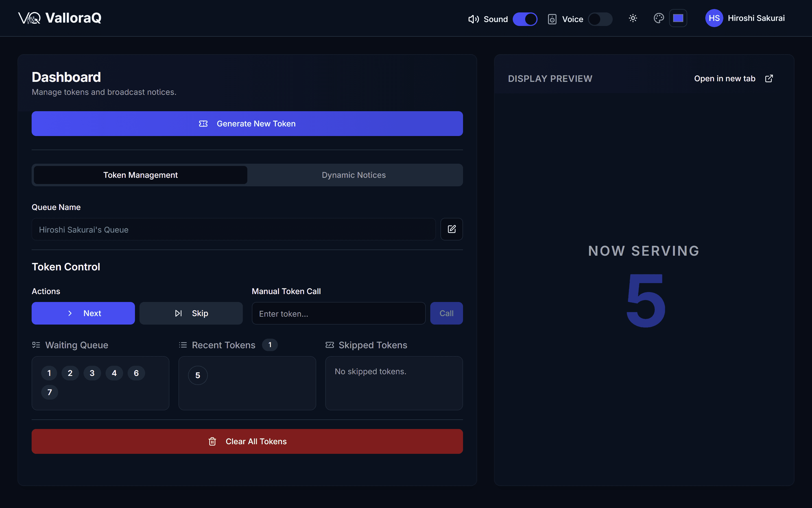
Task: Click the blue accent color swatch in header
Action: [678, 18]
